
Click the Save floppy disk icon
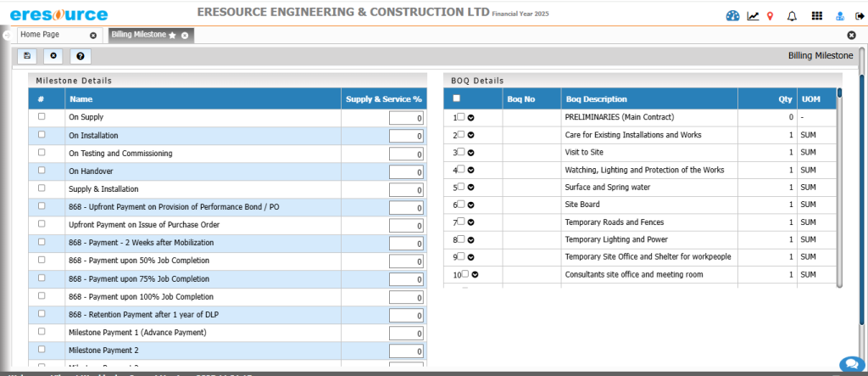(x=27, y=56)
